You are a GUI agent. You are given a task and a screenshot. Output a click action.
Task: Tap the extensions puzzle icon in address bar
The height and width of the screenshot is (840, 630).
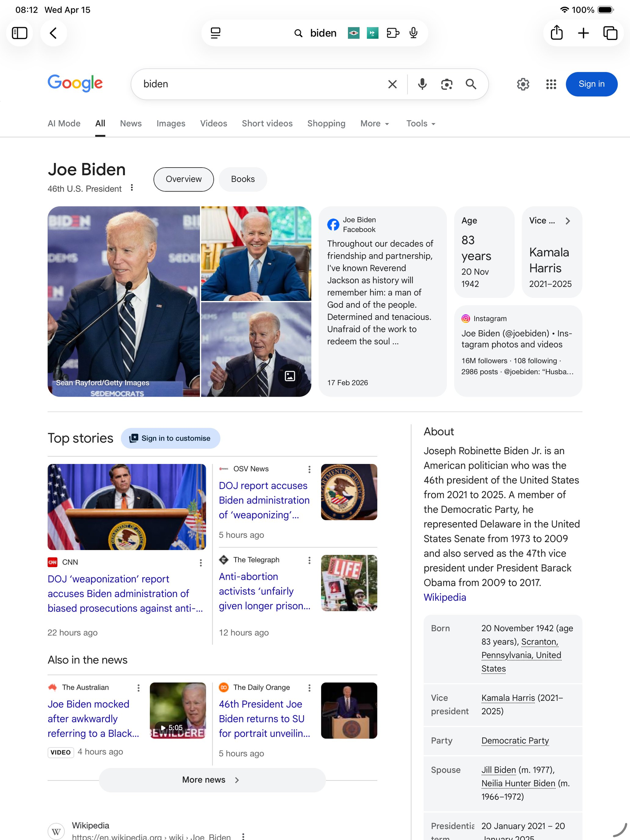pyautogui.click(x=393, y=33)
